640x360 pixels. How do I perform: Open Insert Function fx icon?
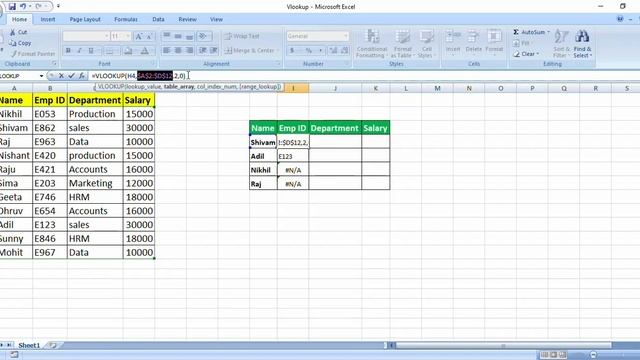pyautogui.click(x=82, y=76)
